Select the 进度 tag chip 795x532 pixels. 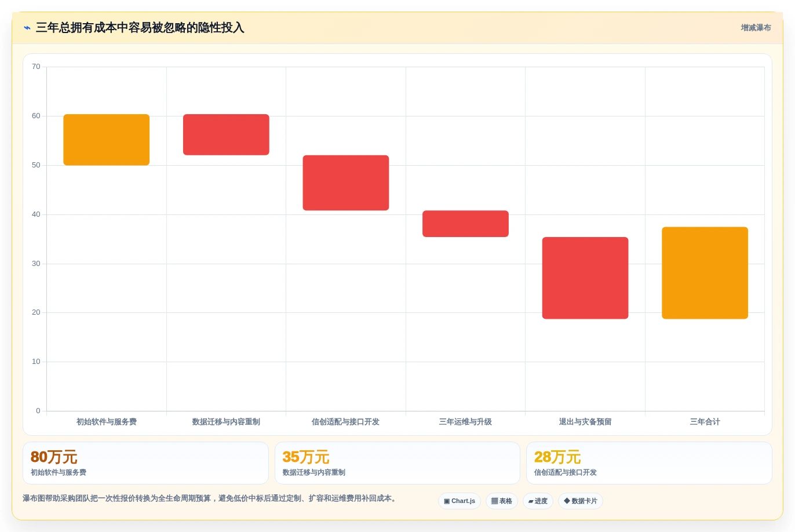(x=538, y=501)
